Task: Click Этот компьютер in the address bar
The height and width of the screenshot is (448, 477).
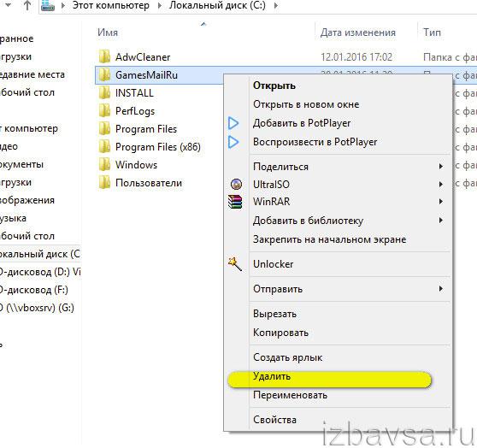Action: [x=111, y=5]
